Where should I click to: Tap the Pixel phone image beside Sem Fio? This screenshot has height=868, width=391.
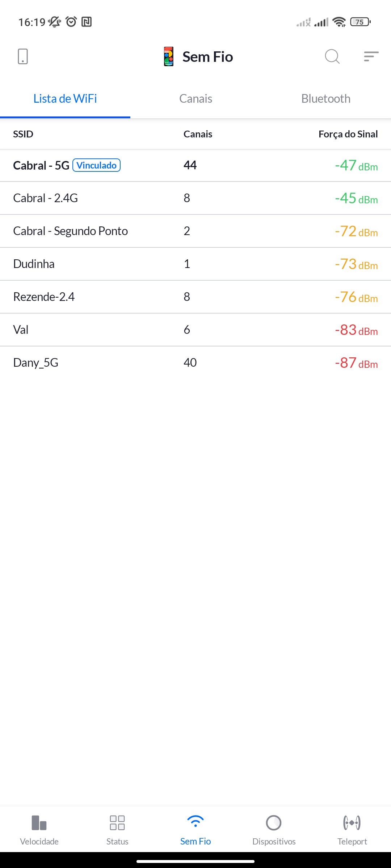pyautogui.click(x=169, y=57)
